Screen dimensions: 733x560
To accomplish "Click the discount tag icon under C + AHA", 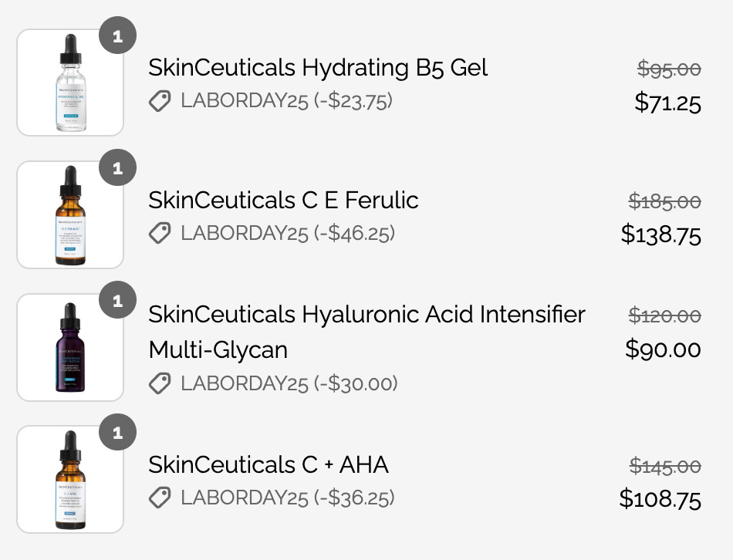I will pos(160,498).
